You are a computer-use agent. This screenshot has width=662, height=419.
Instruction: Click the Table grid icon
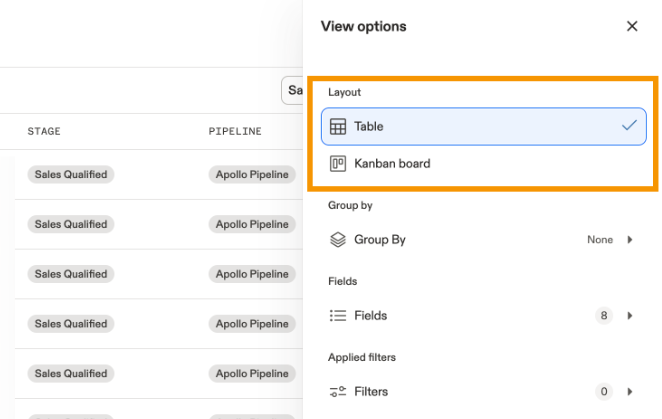pos(338,126)
